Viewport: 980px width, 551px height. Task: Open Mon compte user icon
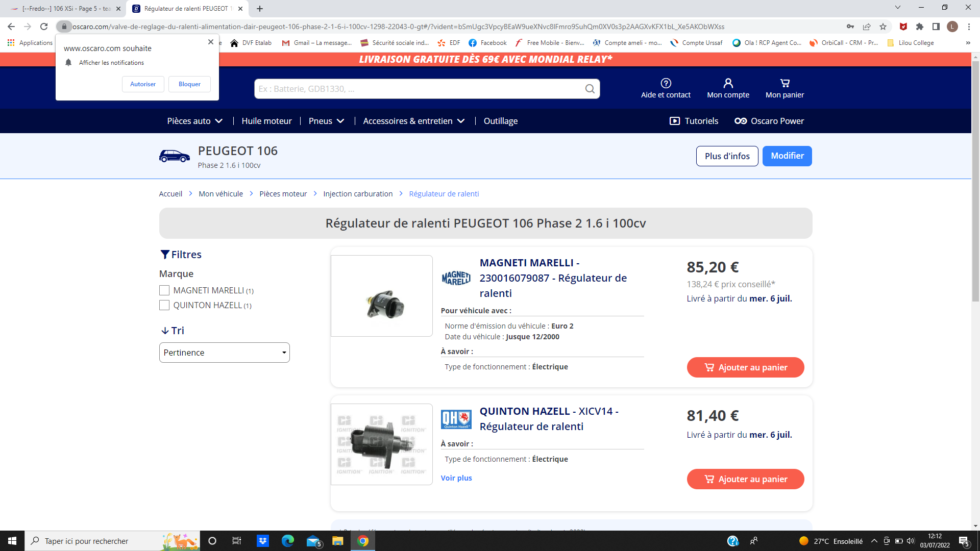pyautogui.click(x=728, y=83)
